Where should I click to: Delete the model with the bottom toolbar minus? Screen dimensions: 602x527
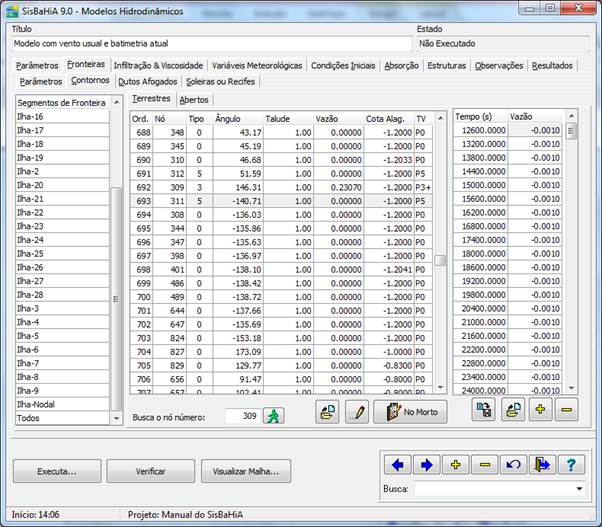click(485, 465)
